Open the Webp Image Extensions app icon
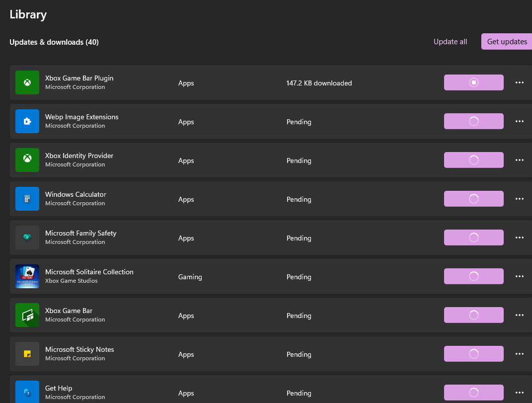Image resolution: width=532 pixels, height=403 pixels. (27, 121)
